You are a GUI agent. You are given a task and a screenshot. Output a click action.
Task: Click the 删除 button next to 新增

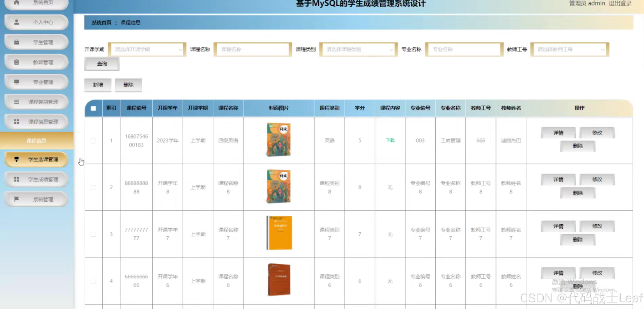pos(128,85)
